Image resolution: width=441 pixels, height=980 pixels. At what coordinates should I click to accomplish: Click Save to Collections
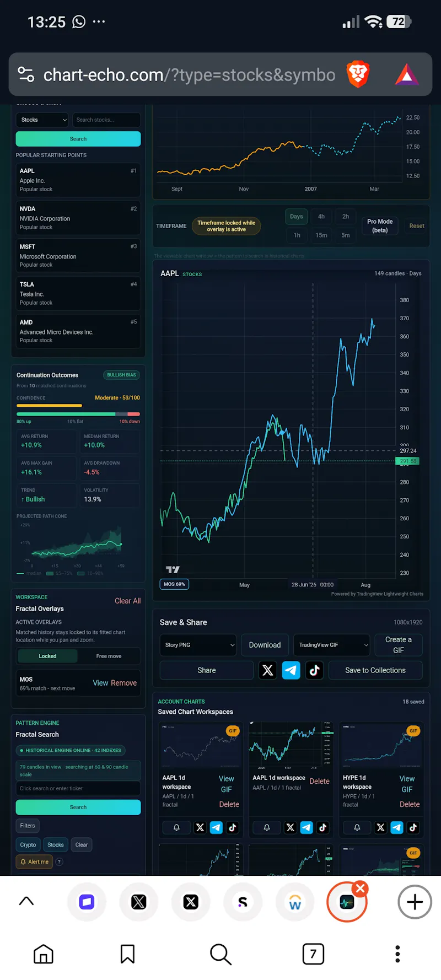pos(375,670)
